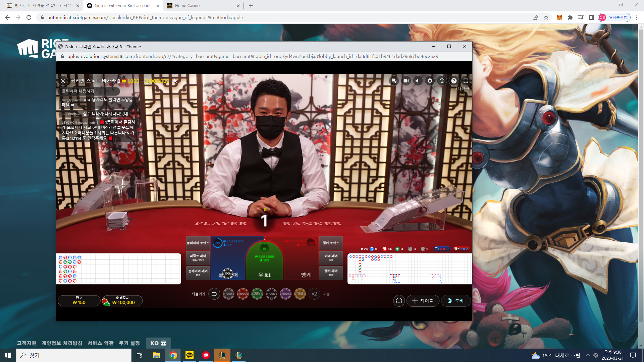The image size is (644, 362).
Task: Switch to Sign in with your Riot account tab
Action: [123, 6]
